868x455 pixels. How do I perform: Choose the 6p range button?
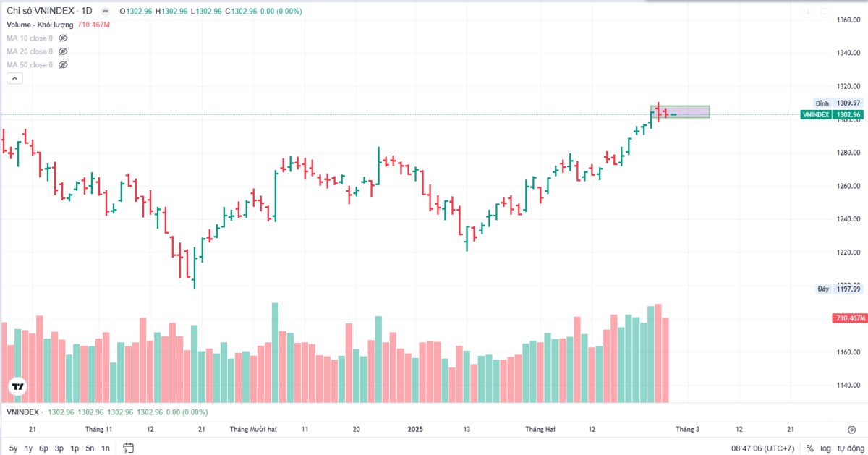click(43, 448)
